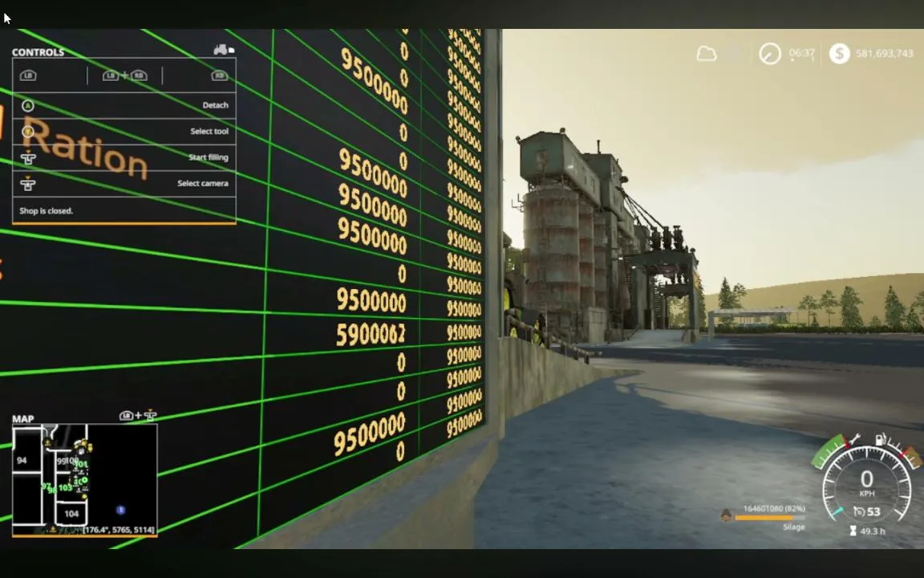Click the D-pad icon beside Start filling
The image size is (924, 578).
pos(28,157)
